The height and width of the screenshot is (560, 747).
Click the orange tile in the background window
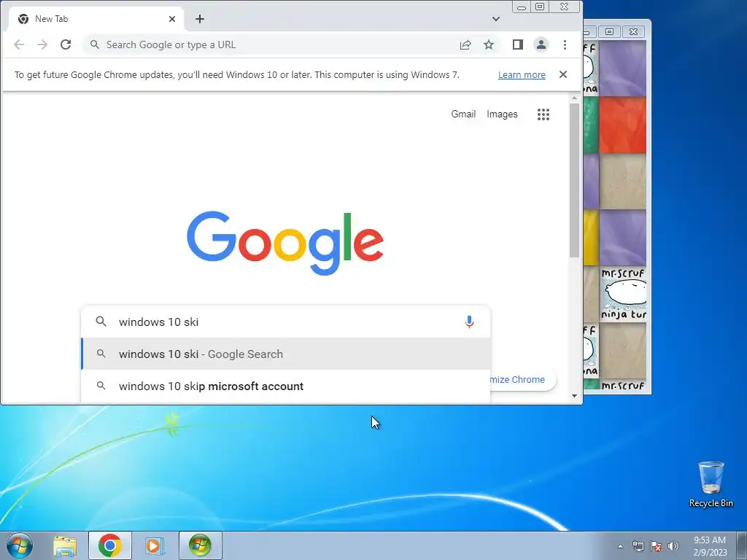623,125
